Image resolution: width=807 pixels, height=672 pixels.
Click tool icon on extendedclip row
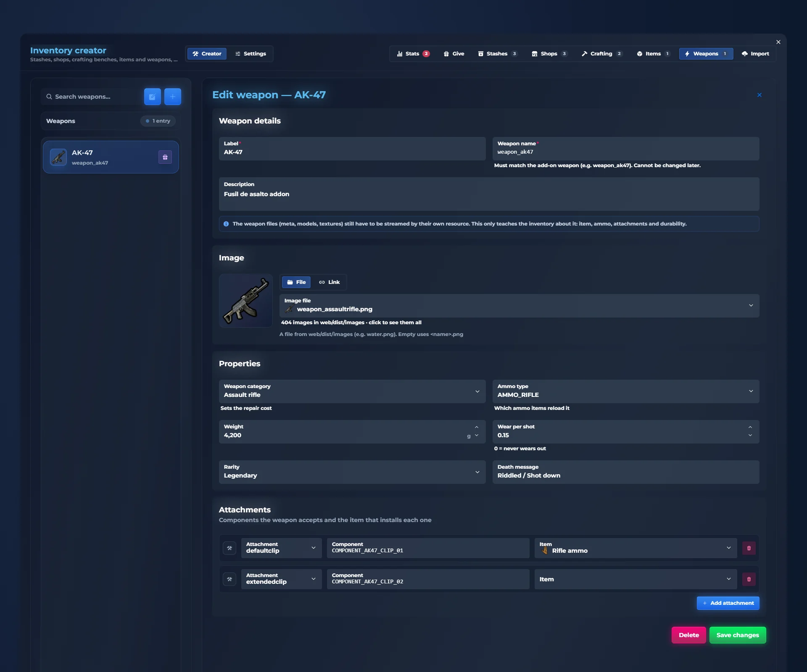pyautogui.click(x=229, y=579)
